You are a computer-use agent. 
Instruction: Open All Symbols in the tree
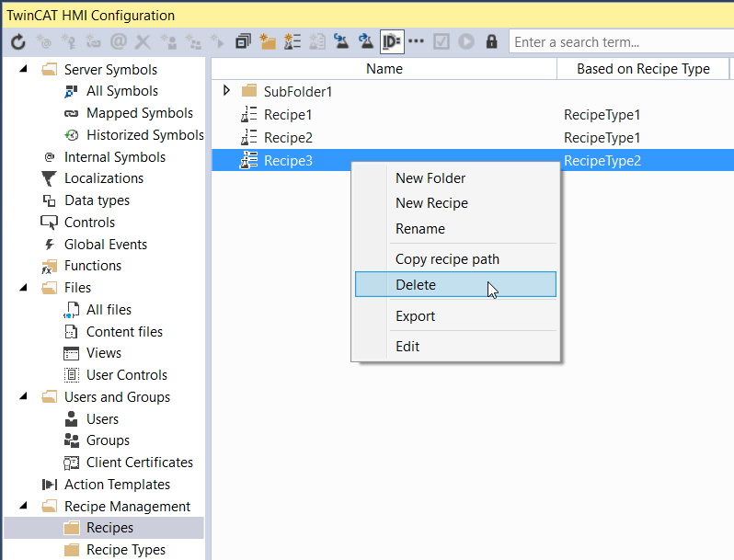coord(122,91)
